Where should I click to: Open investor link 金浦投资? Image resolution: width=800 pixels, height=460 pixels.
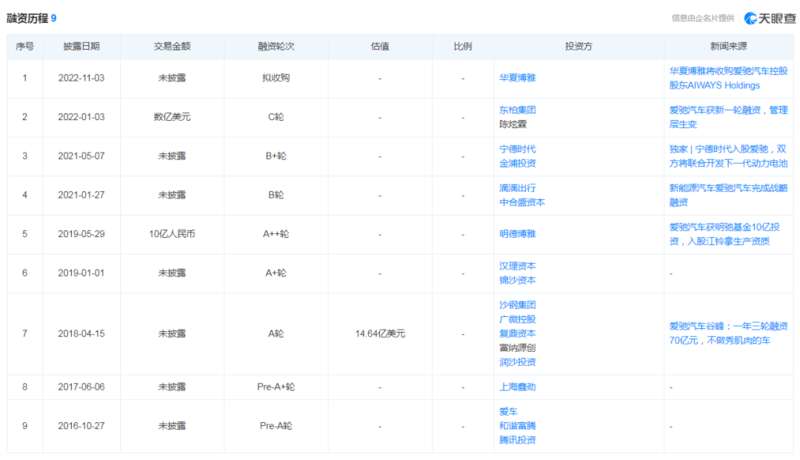(x=517, y=163)
